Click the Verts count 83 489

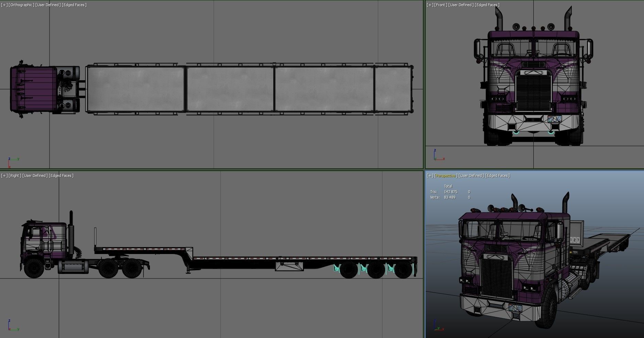click(x=450, y=197)
